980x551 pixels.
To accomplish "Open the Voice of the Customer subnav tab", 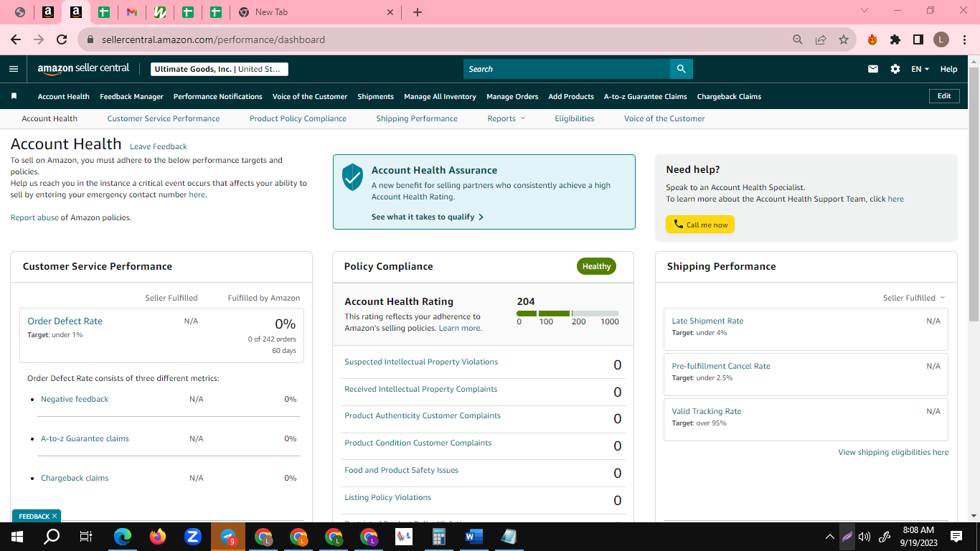I will [x=664, y=118].
